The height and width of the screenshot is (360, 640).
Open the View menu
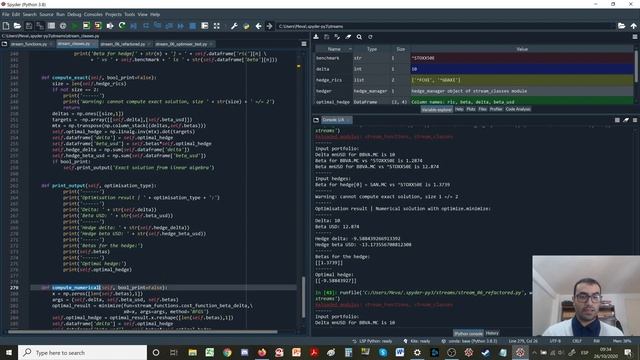point(142,14)
